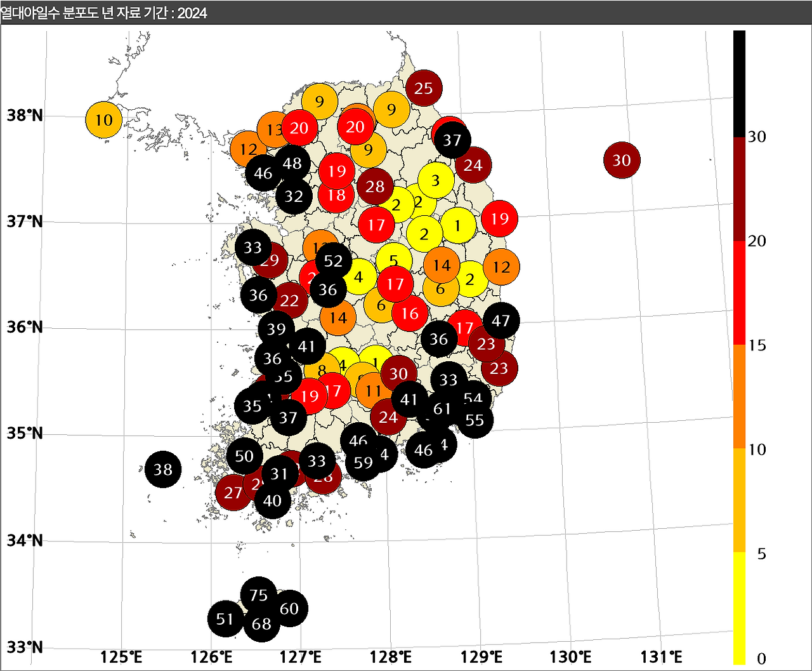Image resolution: width=812 pixels, height=671 pixels.
Task: Select the yellow-orange marker labeled 10
Action: pos(104,119)
